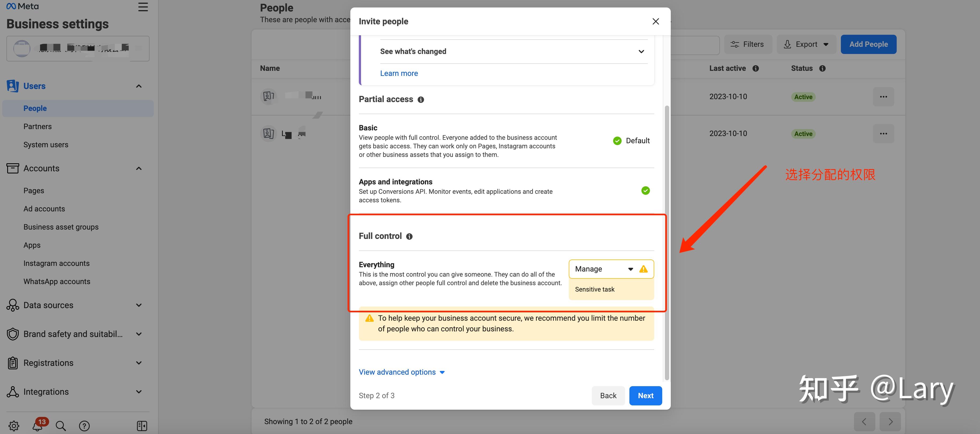Click the Learn more link
This screenshot has width=980, height=434.
[399, 73]
